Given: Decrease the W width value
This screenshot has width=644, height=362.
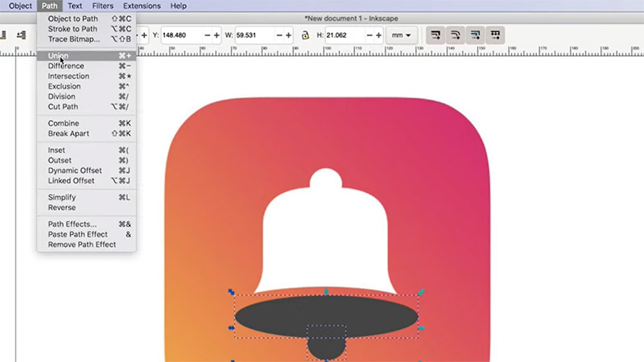Looking at the screenshot, I should [279, 35].
